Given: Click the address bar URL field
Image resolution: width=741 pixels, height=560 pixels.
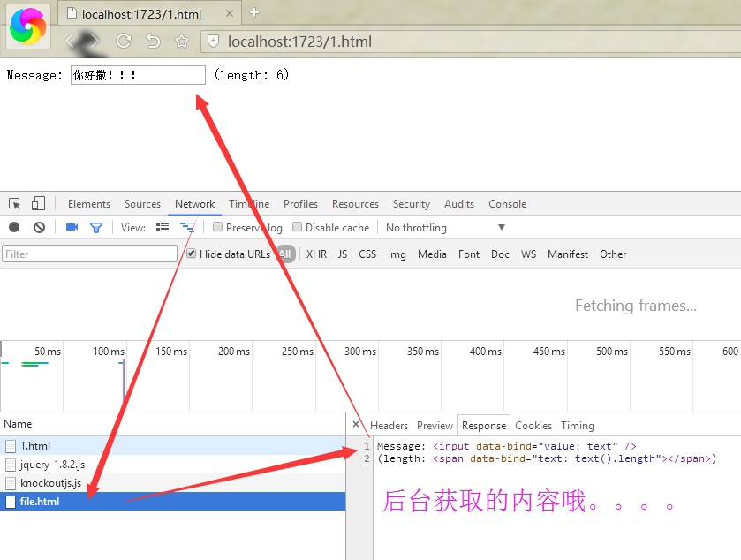Looking at the screenshot, I should [473, 42].
